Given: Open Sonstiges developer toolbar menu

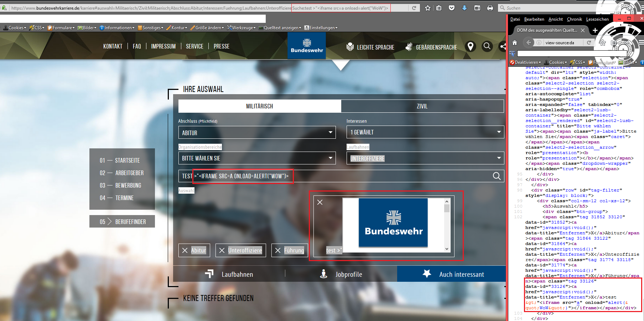Looking at the screenshot, I should (x=151, y=28).
